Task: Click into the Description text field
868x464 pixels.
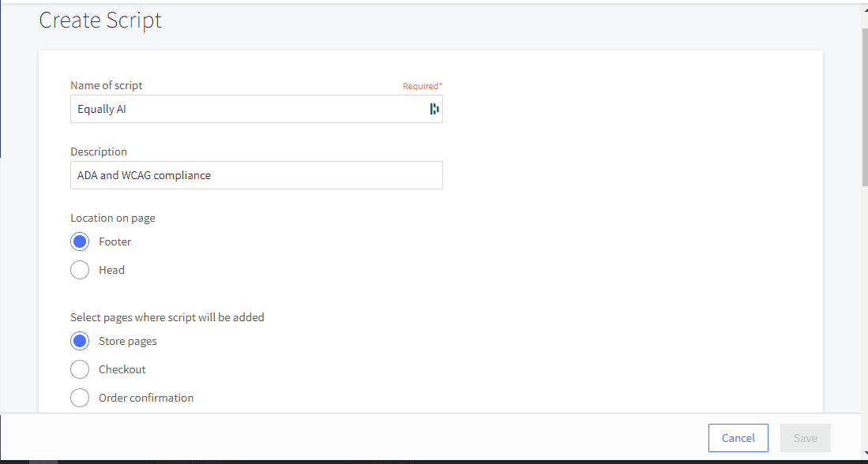Action: tap(256, 175)
